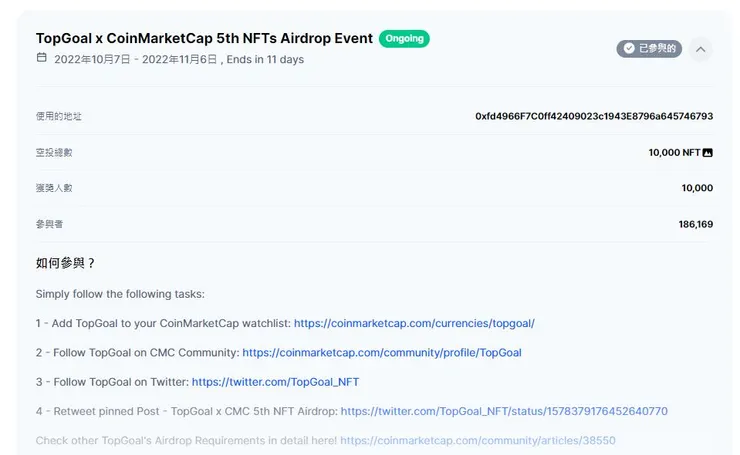Select the wallet address 0xfd4966F7... text

594,116
